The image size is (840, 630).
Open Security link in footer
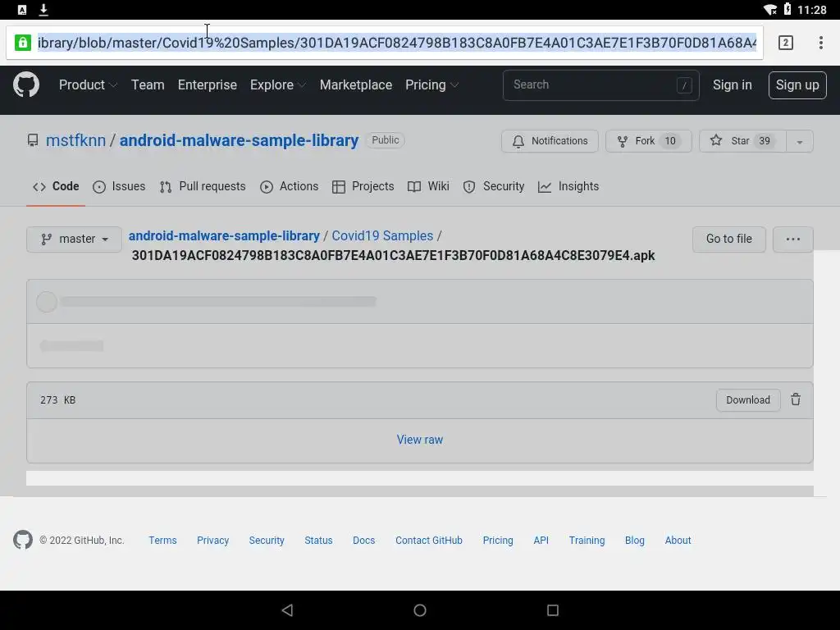(267, 541)
